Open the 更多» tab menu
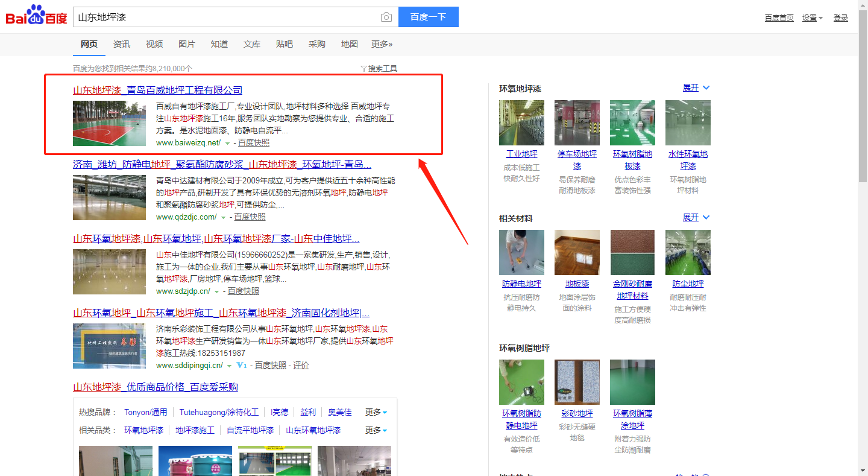The image size is (868, 476). click(382, 44)
